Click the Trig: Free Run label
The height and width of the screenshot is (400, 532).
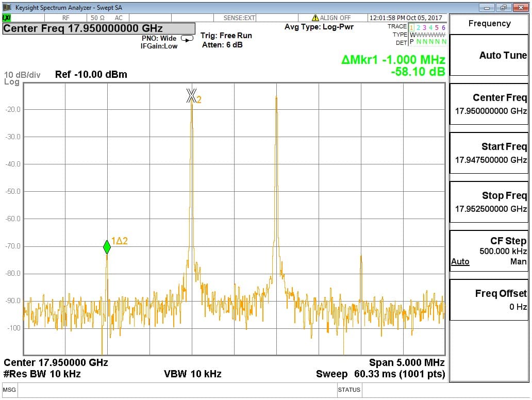[x=226, y=36]
